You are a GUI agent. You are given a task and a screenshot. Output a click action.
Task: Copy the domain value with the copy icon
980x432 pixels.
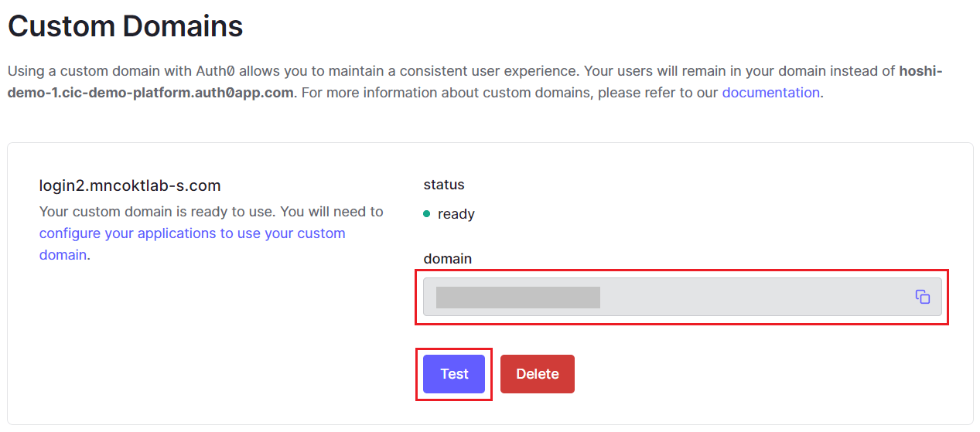(x=922, y=297)
